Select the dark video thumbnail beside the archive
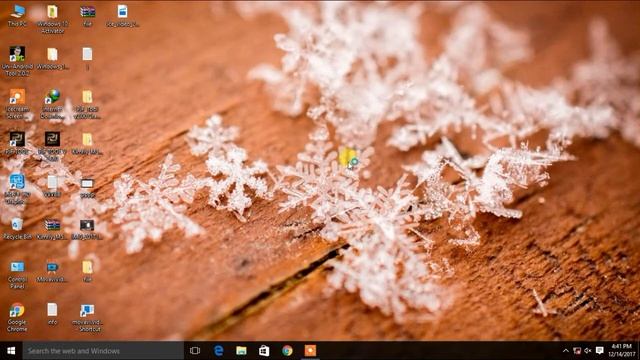Screen dimensions: 640x360 87,229
